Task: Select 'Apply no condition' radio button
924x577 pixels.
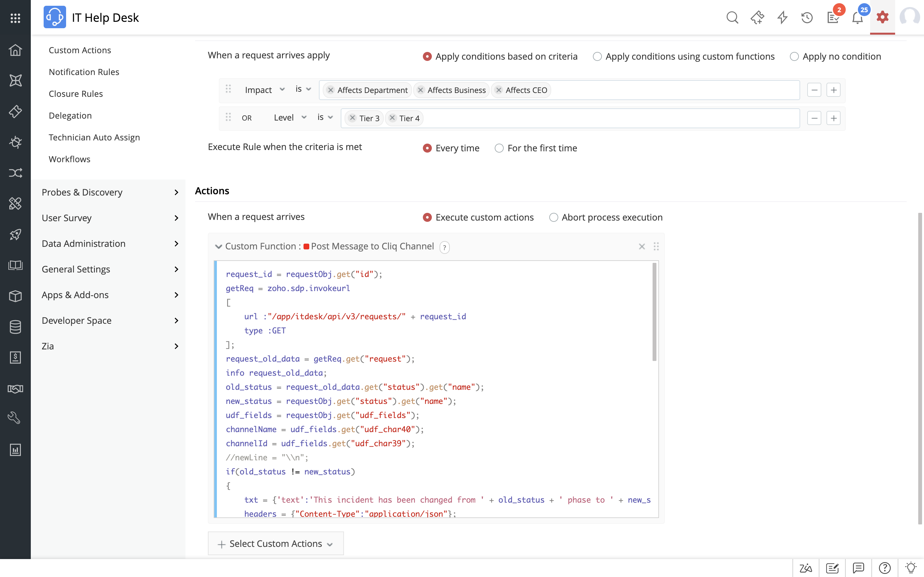Action: click(x=794, y=56)
